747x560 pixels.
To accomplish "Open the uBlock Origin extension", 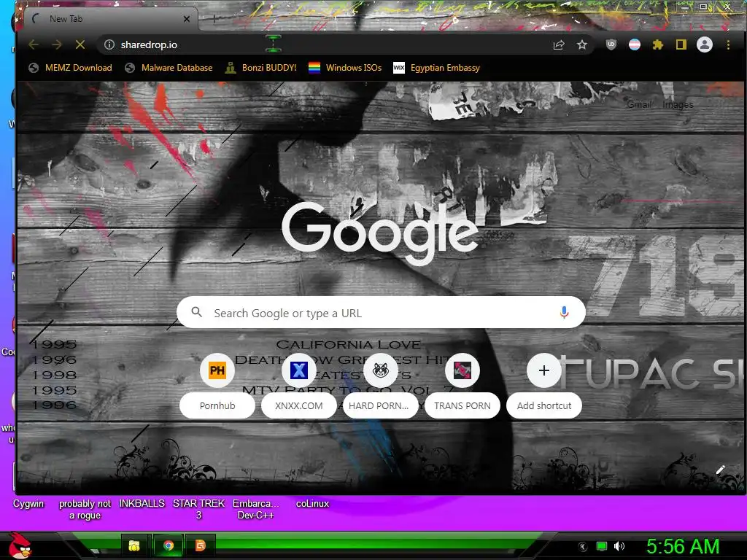I will point(611,44).
